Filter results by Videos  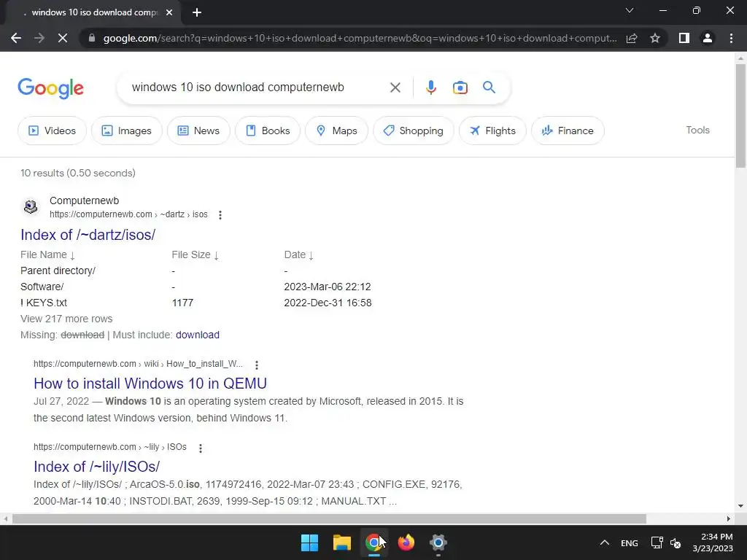53,131
